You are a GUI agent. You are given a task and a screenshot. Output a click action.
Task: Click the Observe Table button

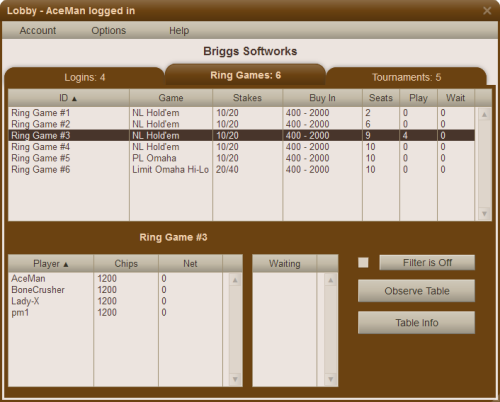(416, 291)
